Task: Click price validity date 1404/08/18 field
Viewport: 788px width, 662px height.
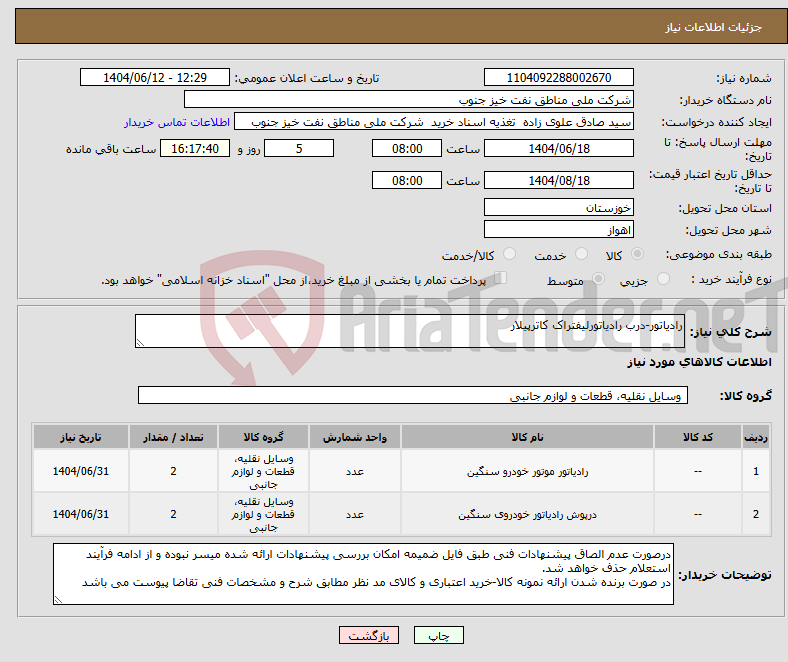Action: click(558, 180)
